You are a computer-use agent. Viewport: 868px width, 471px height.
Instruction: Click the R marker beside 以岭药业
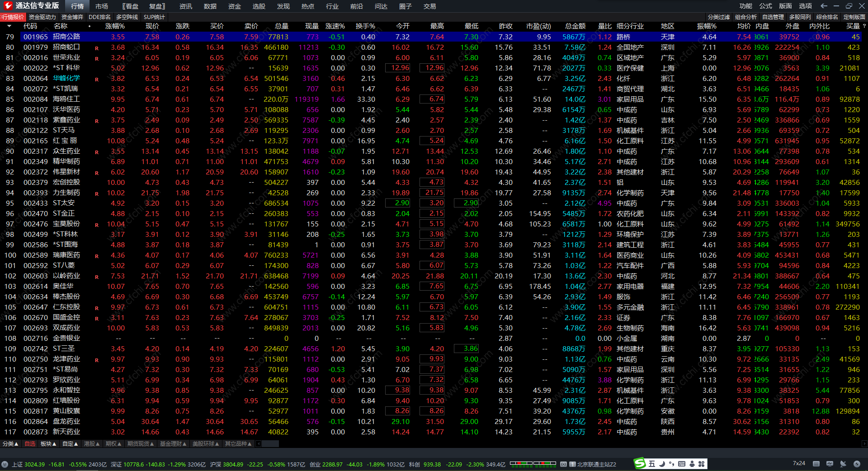pyautogui.click(x=97, y=277)
